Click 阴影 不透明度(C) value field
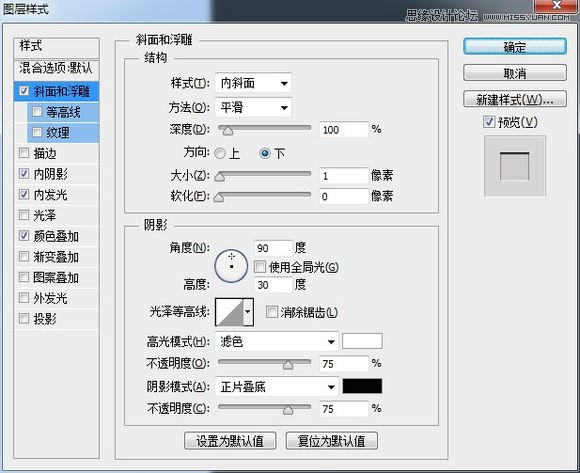 point(344,409)
